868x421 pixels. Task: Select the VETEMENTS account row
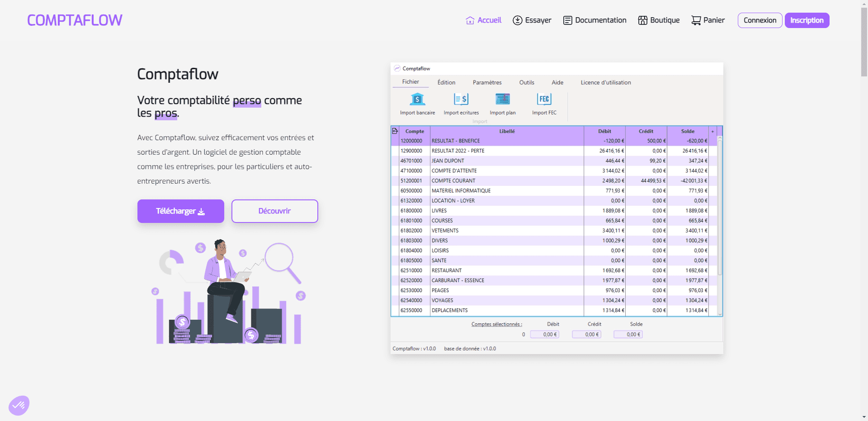pos(554,231)
